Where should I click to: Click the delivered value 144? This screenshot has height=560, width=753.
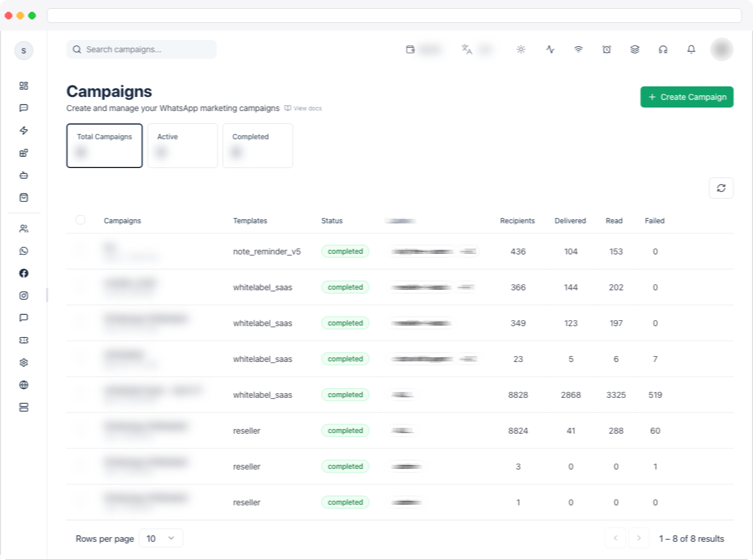tap(571, 287)
